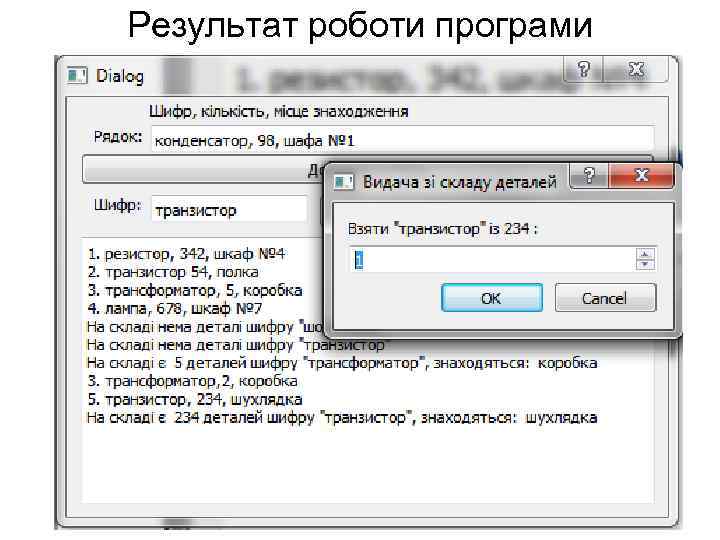The width and height of the screenshot is (720, 540).
Task: Click the 'Шифр, кількість, місце знаходження' hint label
Action: coord(279,111)
